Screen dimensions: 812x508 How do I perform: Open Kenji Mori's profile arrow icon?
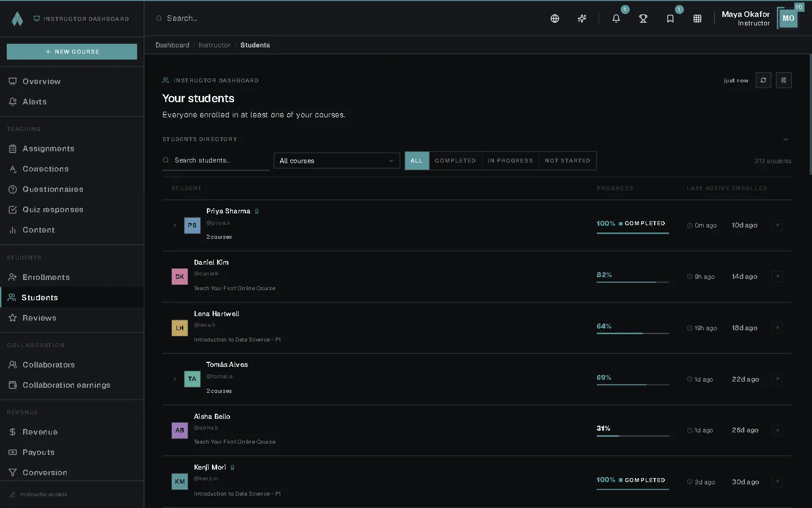[x=777, y=481]
